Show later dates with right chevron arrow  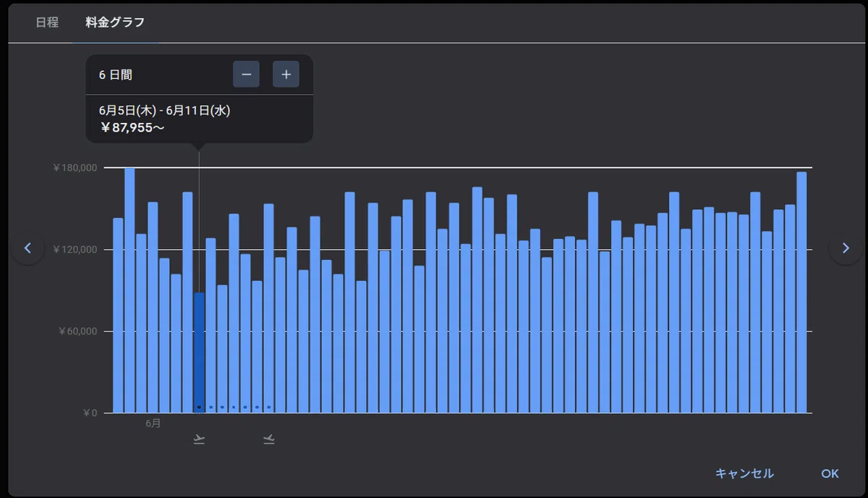pyautogui.click(x=846, y=248)
